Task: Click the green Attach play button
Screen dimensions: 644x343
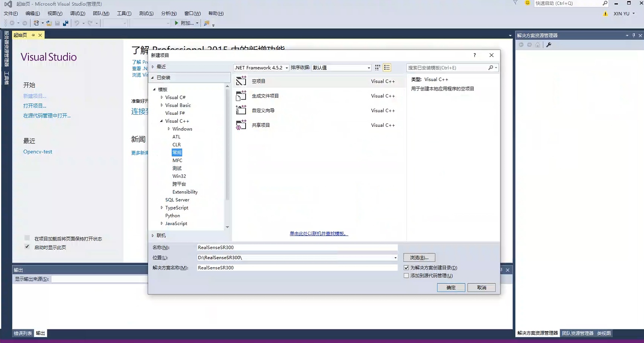Action: [x=177, y=23]
